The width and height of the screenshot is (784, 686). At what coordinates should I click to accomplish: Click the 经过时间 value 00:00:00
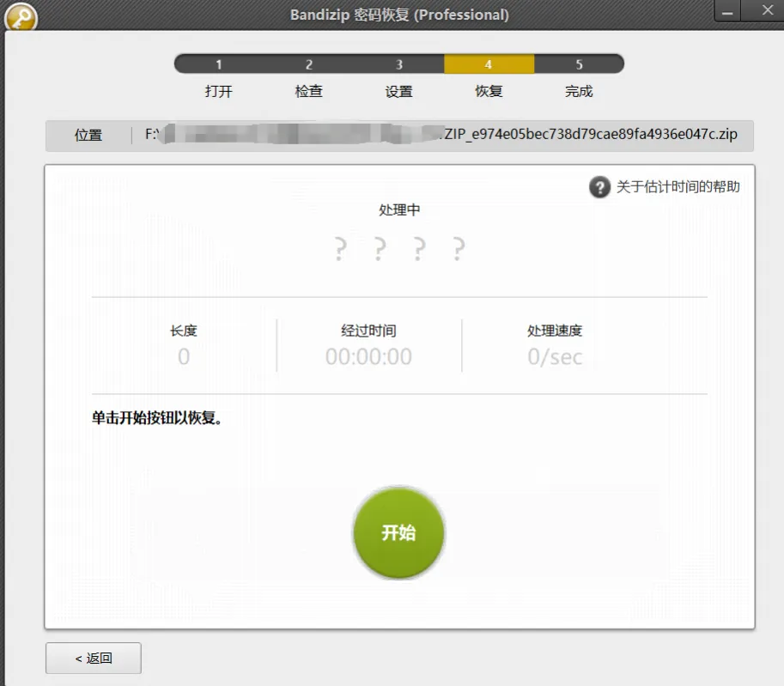368,356
